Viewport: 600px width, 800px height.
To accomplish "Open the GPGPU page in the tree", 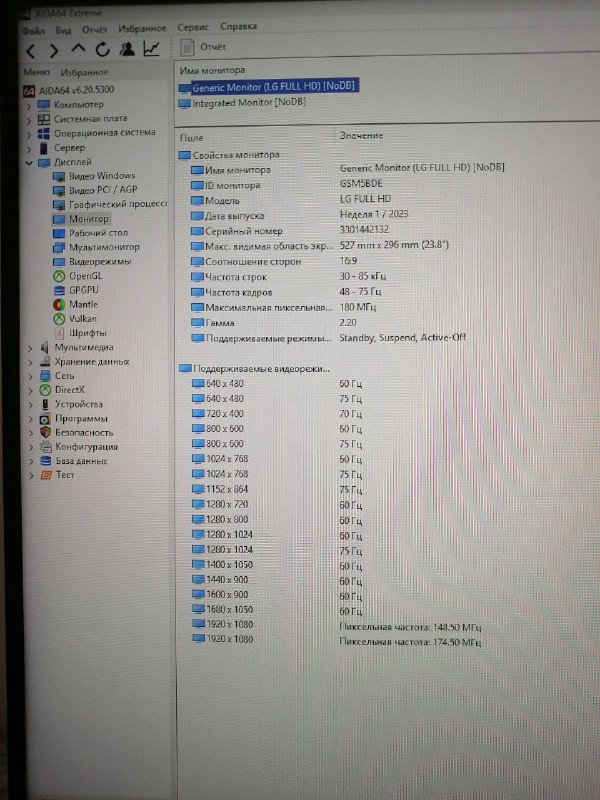I will pyautogui.click(x=82, y=290).
